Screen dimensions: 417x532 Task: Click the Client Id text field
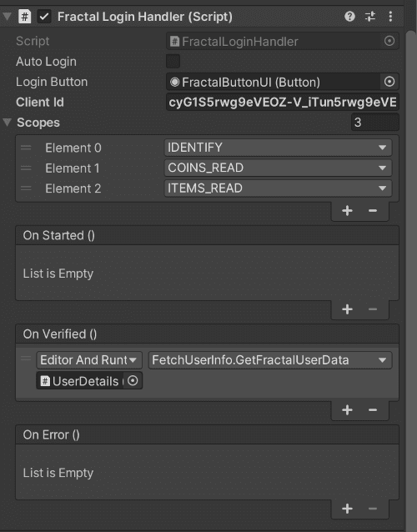click(x=282, y=102)
